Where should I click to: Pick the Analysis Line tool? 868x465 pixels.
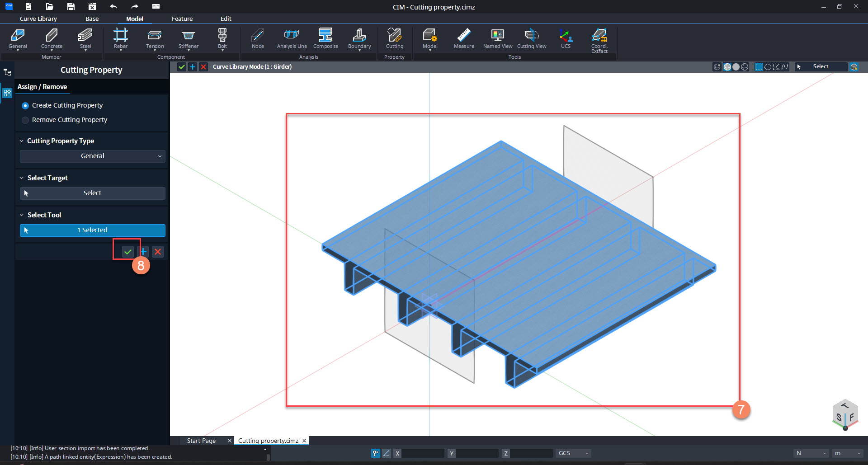(292, 38)
